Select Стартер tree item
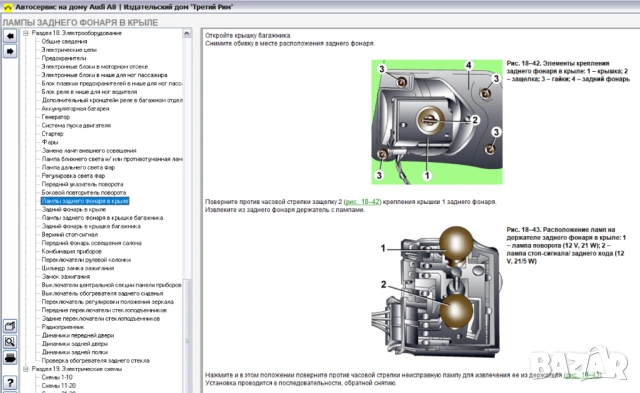This screenshot has width=640, height=393. [52, 133]
